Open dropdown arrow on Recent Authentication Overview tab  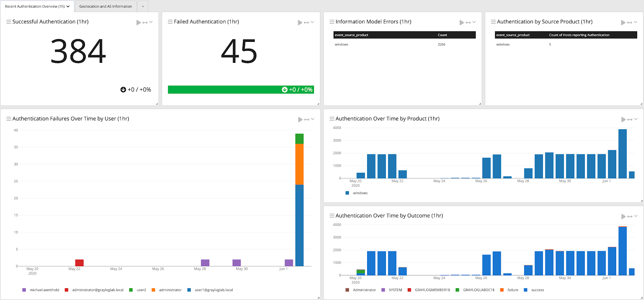(68, 6)
